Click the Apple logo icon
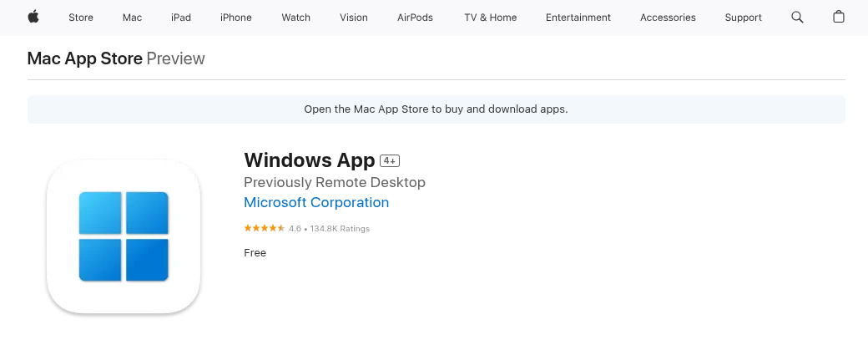868x350 pixels. click(33, 17)
